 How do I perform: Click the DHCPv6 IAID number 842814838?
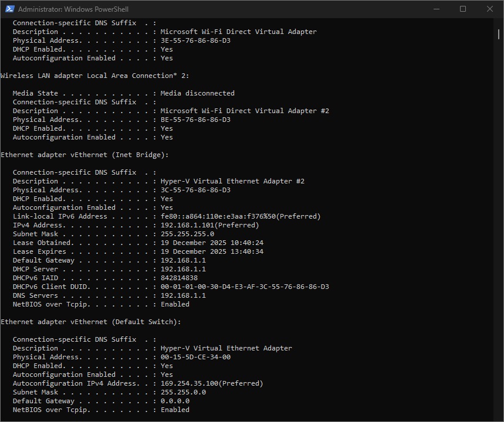click(x=179, y=278)
